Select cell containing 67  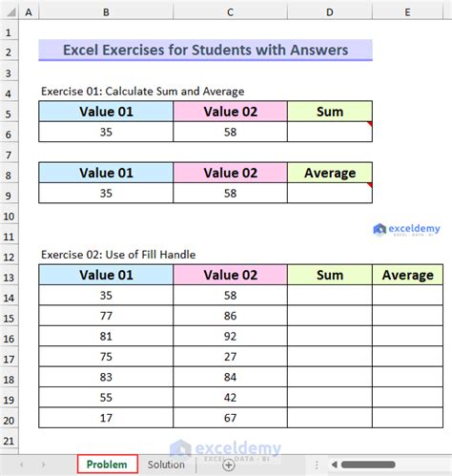(230, 418)
